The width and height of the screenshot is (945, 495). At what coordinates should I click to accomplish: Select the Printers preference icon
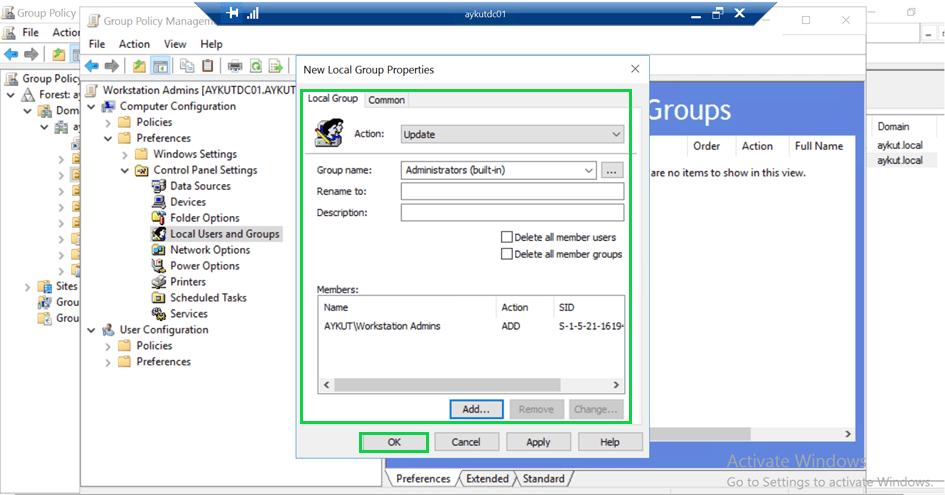pos(159,282)
